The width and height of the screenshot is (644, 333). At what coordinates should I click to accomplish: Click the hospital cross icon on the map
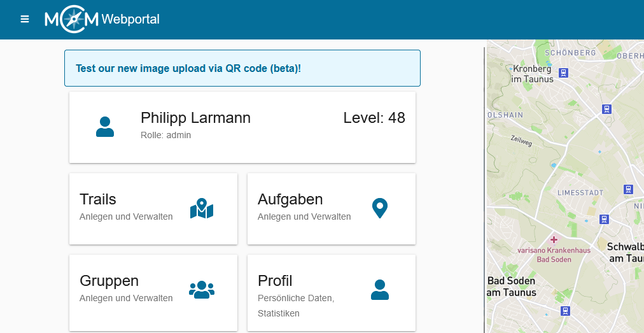pyautogui.click(x=554, y=239)
